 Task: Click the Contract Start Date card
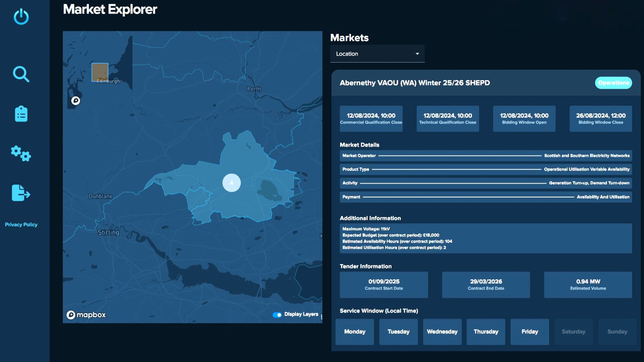tap(384, 284)
